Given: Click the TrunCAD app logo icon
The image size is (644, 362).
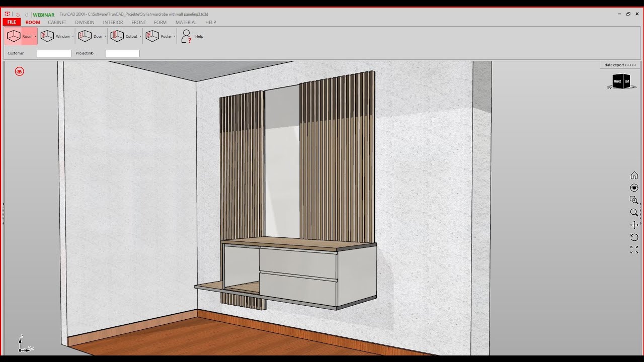Looking at the screenshot, I should tap(8, 14).
